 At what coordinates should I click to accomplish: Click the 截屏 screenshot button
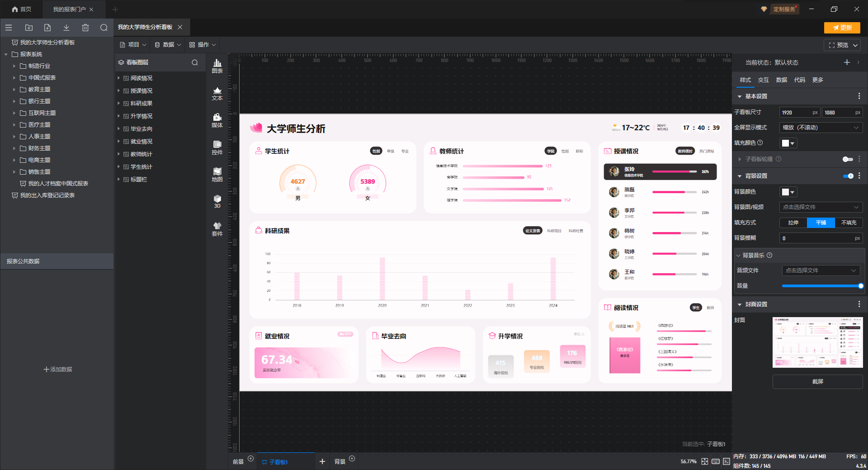click(x=817, y=382)
